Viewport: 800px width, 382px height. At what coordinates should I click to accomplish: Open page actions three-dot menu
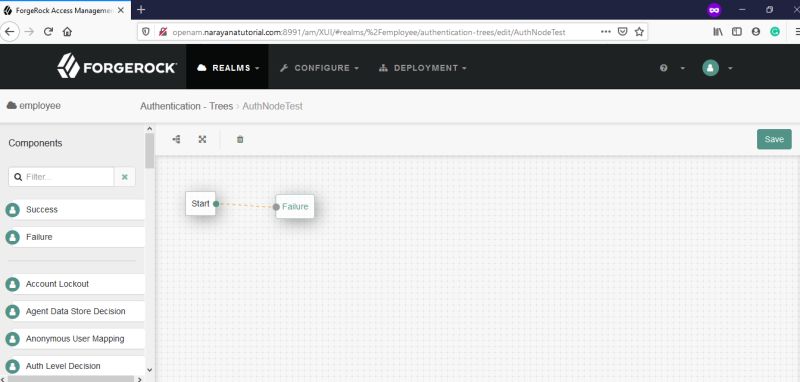coord(606,32)
